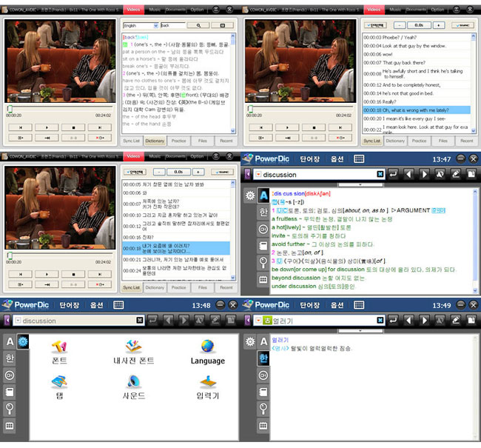481x448 pixels.
Task: Click red X record button in Korean subtitle window
Action: [100, 284]
